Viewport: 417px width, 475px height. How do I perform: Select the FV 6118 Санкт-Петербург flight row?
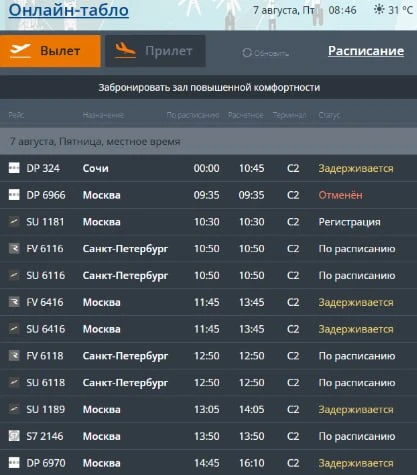click(x=209, y=356)
